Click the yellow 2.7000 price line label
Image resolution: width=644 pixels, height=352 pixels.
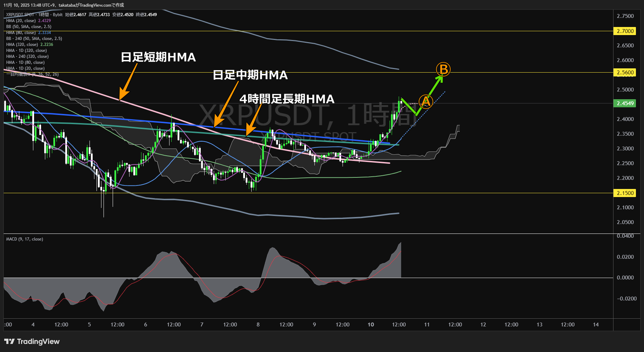[x=625, y=31]
